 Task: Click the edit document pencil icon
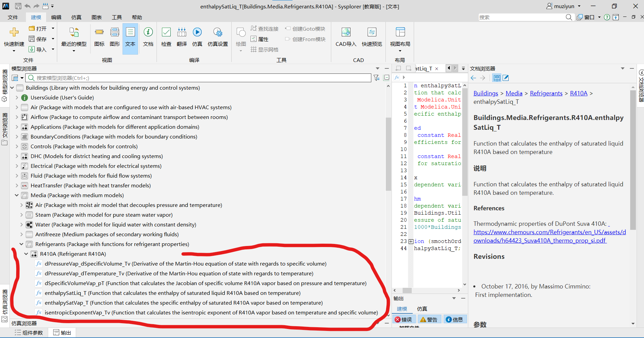coord(506,78)
